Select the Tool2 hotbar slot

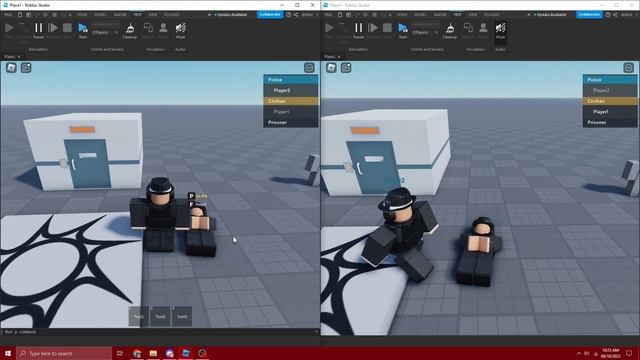point(160,316)
